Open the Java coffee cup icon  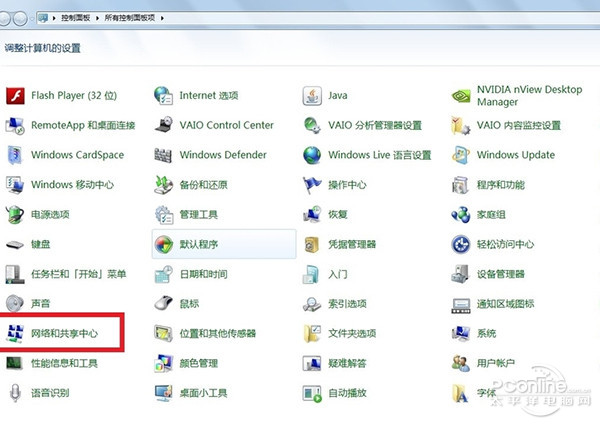coord(312,96)
